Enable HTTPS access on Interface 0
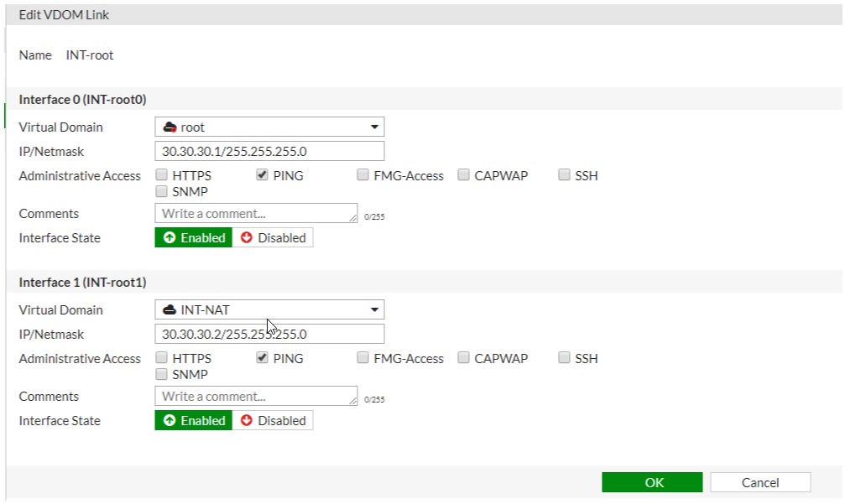 (161, 176)
